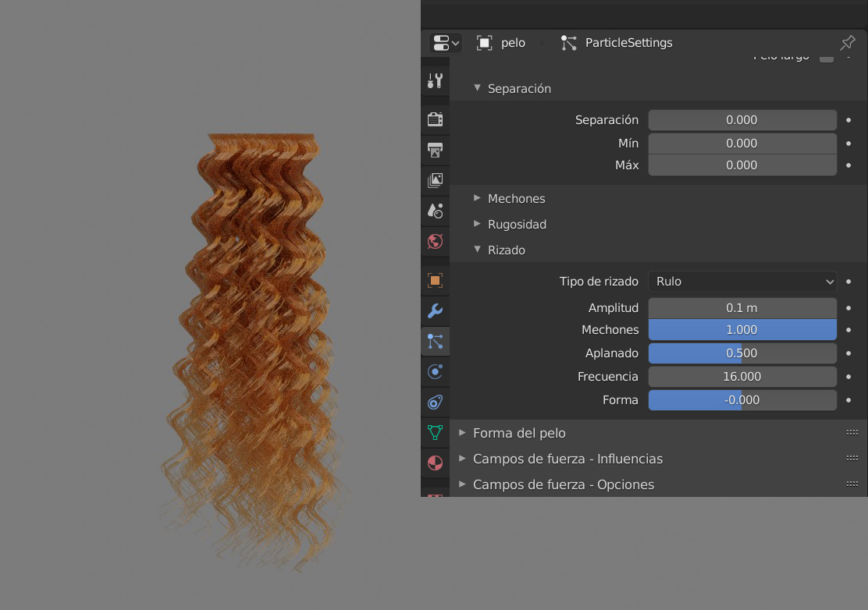Image resolution: width=868 pixels, height=610 pixels.
Task: Click the Frecuencia value field
Action: click(742, 377)
